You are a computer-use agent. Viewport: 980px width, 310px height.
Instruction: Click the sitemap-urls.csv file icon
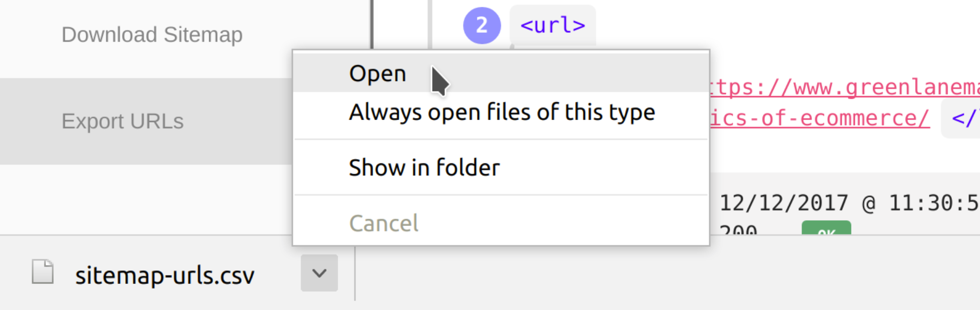[43, 272]
